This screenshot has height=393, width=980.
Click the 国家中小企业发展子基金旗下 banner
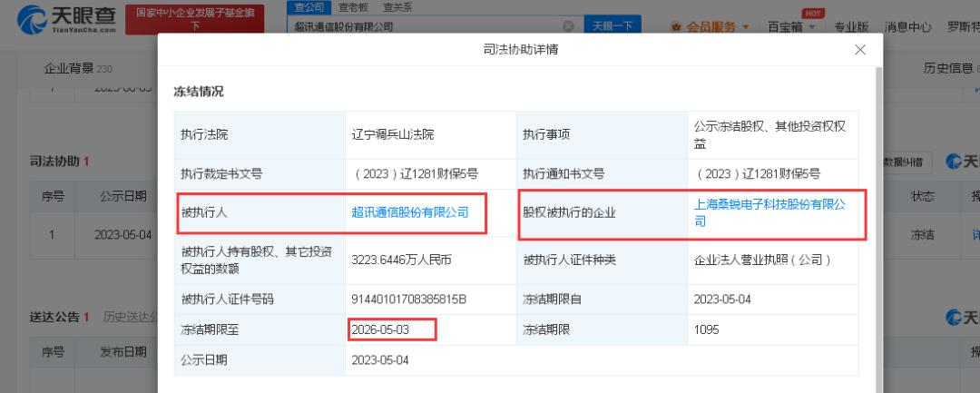click(x=195, y=19)
